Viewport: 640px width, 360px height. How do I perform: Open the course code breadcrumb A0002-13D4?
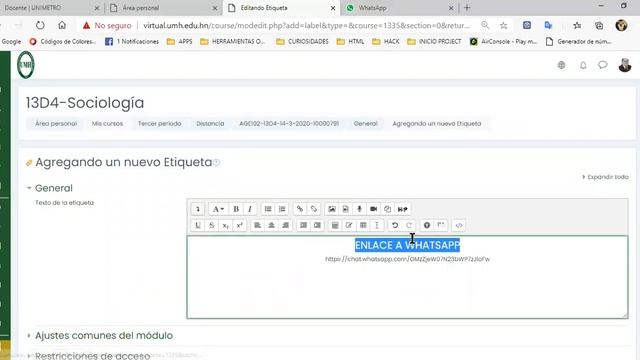click(289, 123)
